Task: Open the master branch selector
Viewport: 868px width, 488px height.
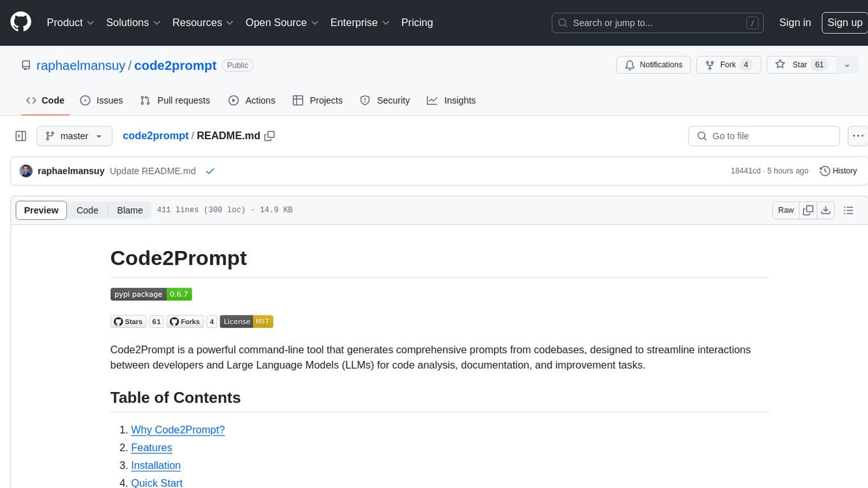Action: (74, 136)
